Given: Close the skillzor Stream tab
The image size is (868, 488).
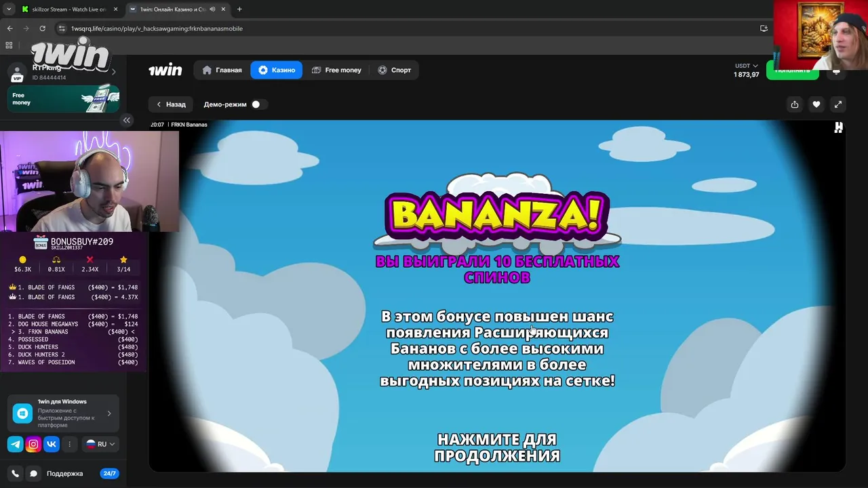Looking at the screenshot, I should click(x=116, y=9).
